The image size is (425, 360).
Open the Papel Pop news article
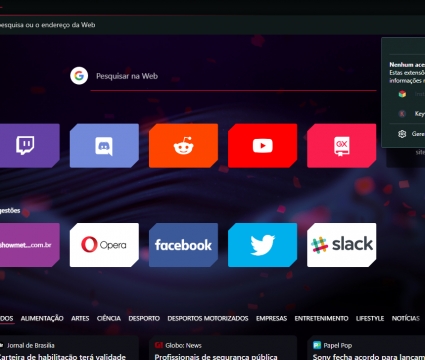366,348
